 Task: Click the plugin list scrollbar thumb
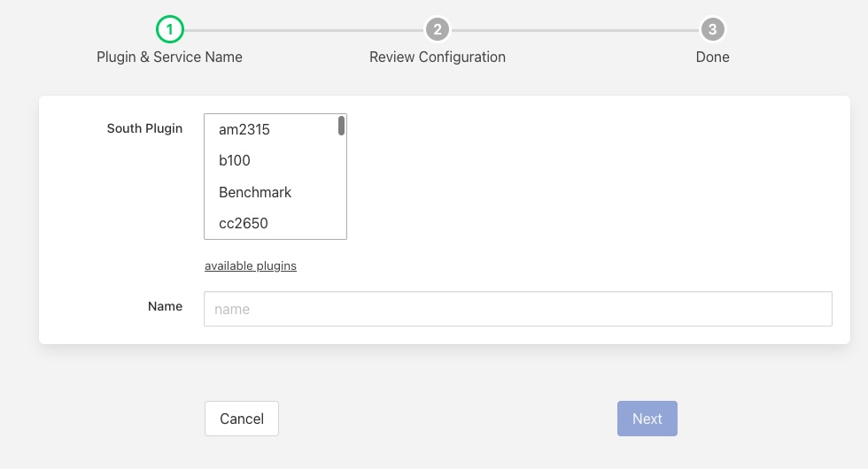pyautogui.click(x=341, y=126)
